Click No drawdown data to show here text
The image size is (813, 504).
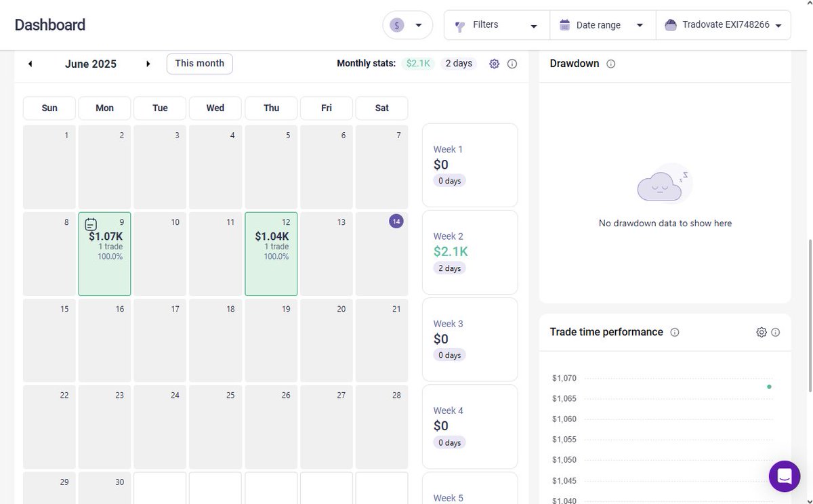point(665,224)
